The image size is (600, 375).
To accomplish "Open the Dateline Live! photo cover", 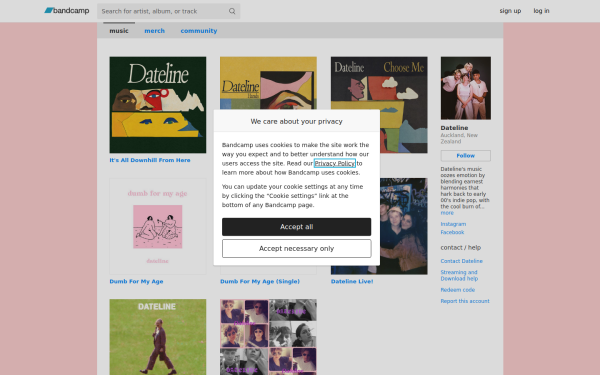I will click(x=403, y=226).
